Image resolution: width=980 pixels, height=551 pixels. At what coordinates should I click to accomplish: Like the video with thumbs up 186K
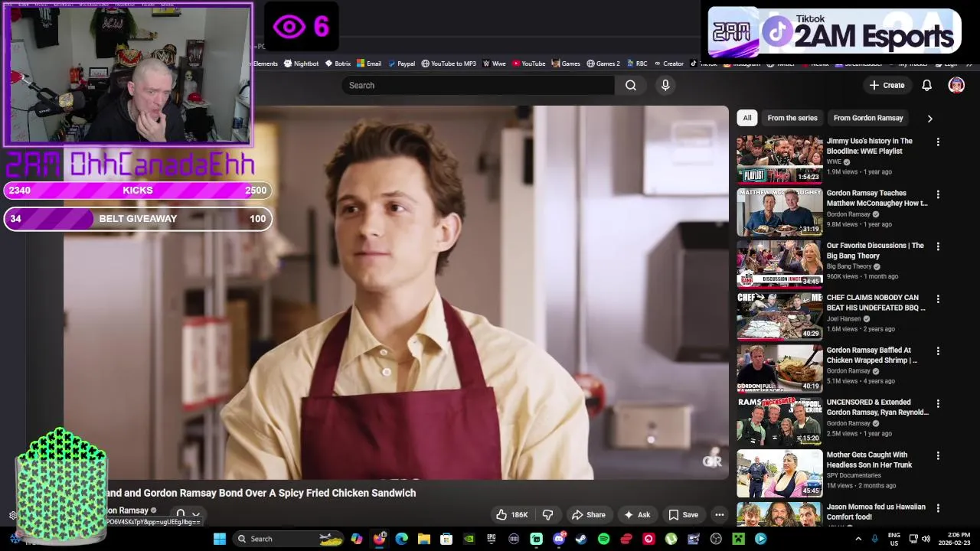511,515
